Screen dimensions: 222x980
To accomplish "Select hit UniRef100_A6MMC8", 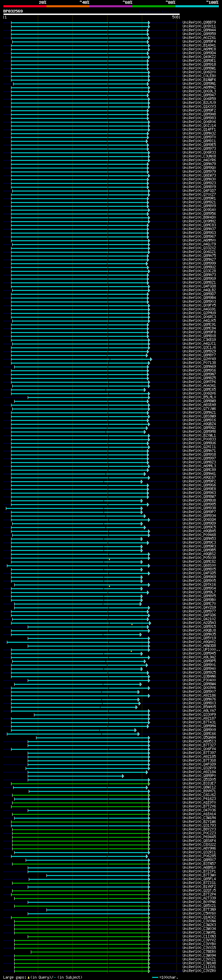I will click(x=199, y=49).
